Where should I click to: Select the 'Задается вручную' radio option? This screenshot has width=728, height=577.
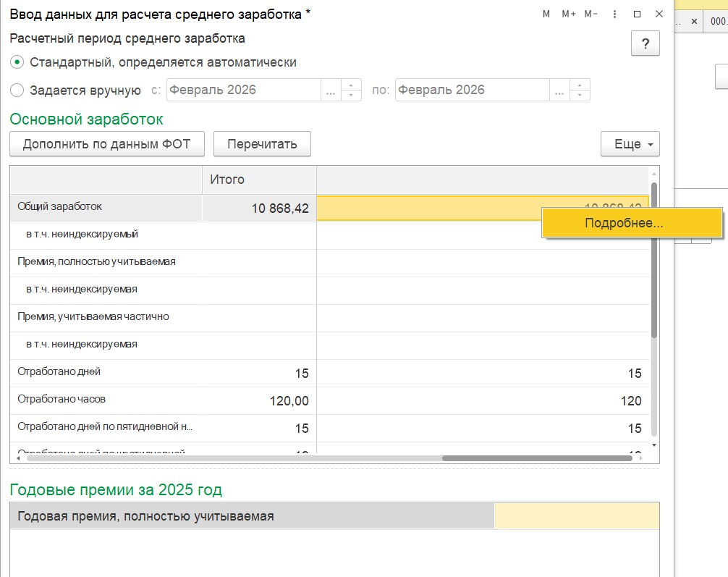[18, 90]
